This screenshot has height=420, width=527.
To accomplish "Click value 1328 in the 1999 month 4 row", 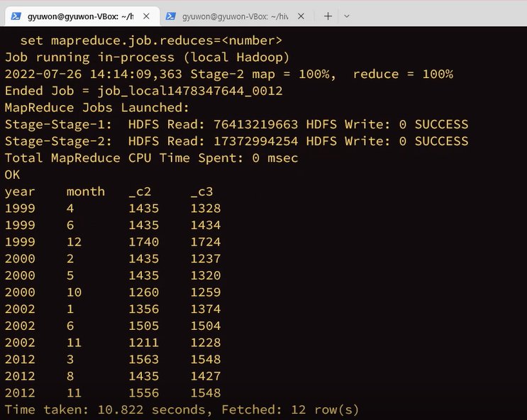I will click(x=206, y=209).
